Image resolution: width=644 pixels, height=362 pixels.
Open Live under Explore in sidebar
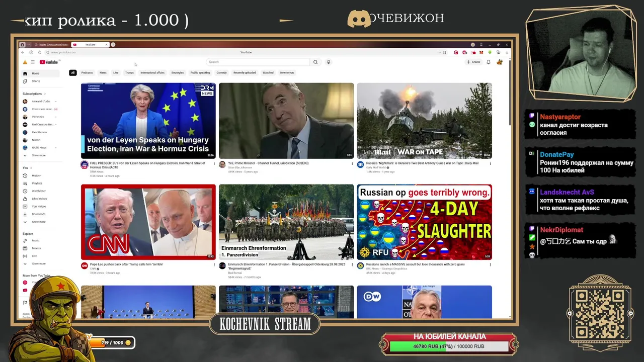coord(40,256)
